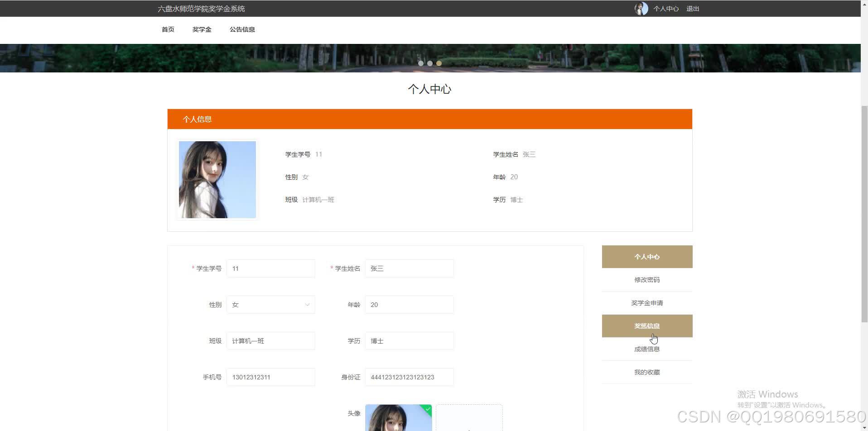Click 年龄 value 20 in info card

(x=514, y=177)
